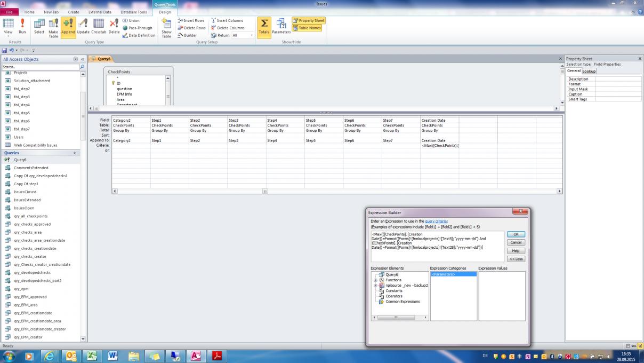Click the Delete query type icon
This screenshot has width=644, height=363.
114,26
